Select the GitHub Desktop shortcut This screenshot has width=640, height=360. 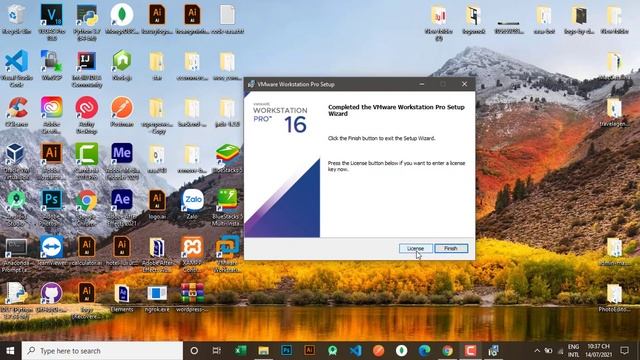tap(51, 298)
